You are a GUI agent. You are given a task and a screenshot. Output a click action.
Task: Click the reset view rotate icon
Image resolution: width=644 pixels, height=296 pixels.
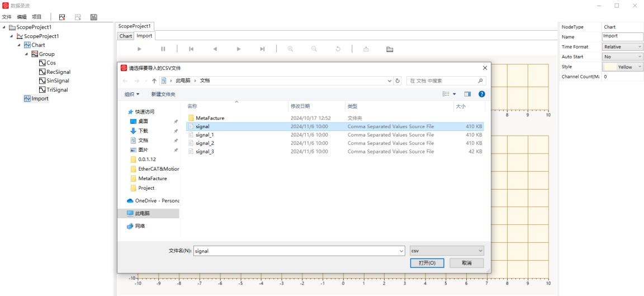coord(338,49)
